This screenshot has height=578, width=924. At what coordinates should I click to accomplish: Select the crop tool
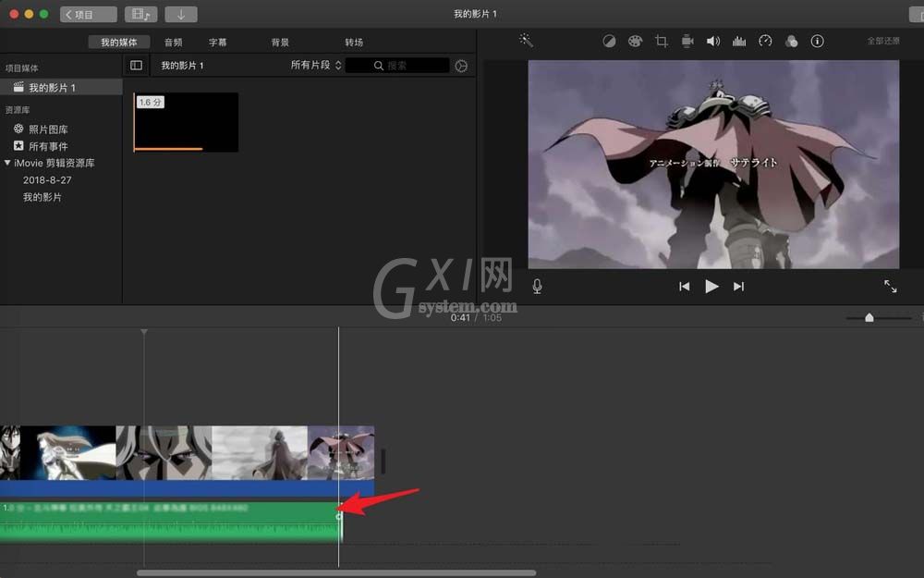pyautogui.click(x=662, y=42)
